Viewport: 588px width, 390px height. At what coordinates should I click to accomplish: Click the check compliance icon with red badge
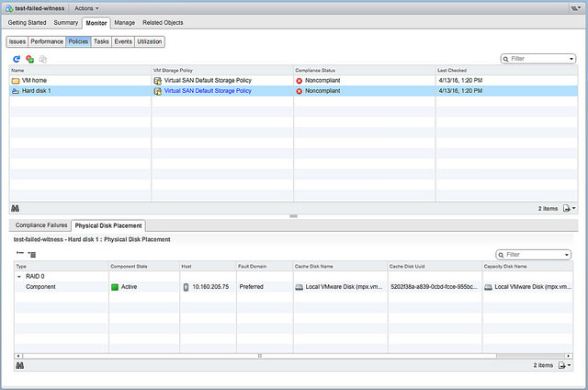coord(29,59)
